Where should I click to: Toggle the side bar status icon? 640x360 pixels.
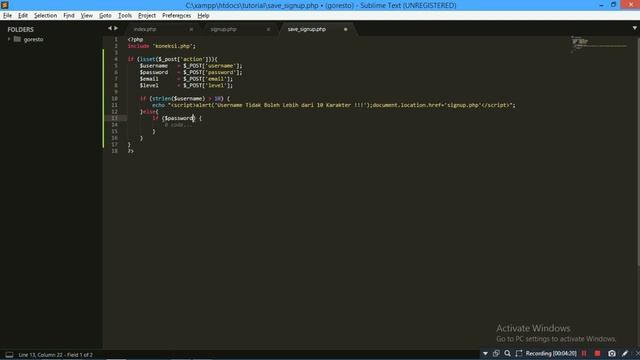coord(9,354)
